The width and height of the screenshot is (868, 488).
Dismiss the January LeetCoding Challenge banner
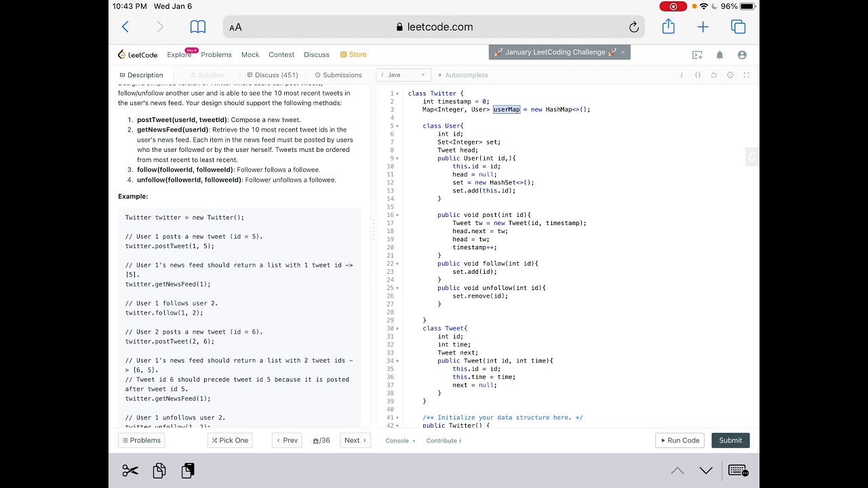tap(623, 52)
